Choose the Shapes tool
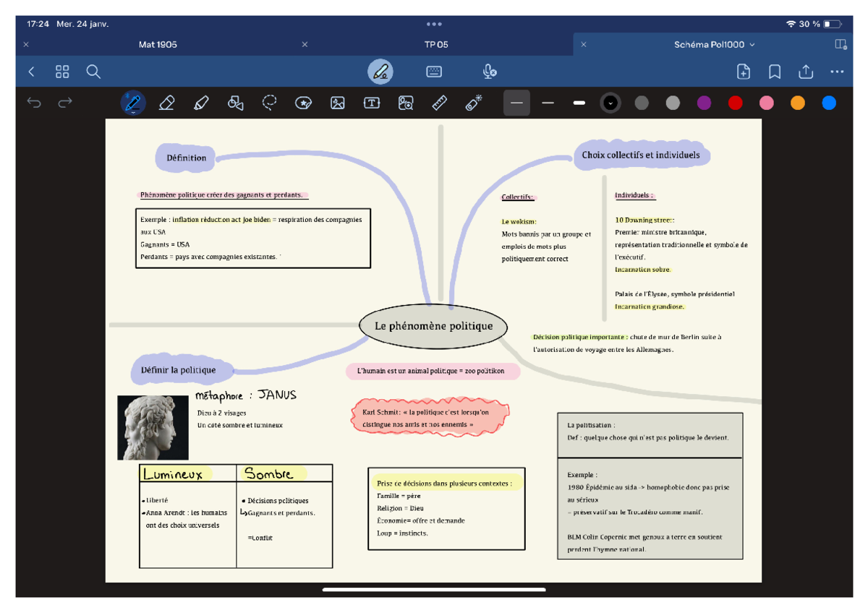The image size is (868, 613). [x=235, y=103]
